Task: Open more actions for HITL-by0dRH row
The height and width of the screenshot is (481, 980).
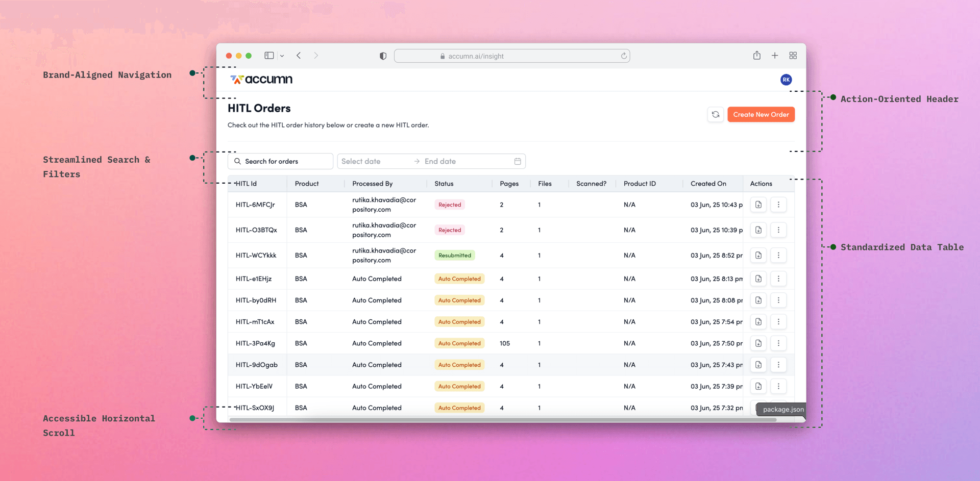Action: [x=778, y=300]
